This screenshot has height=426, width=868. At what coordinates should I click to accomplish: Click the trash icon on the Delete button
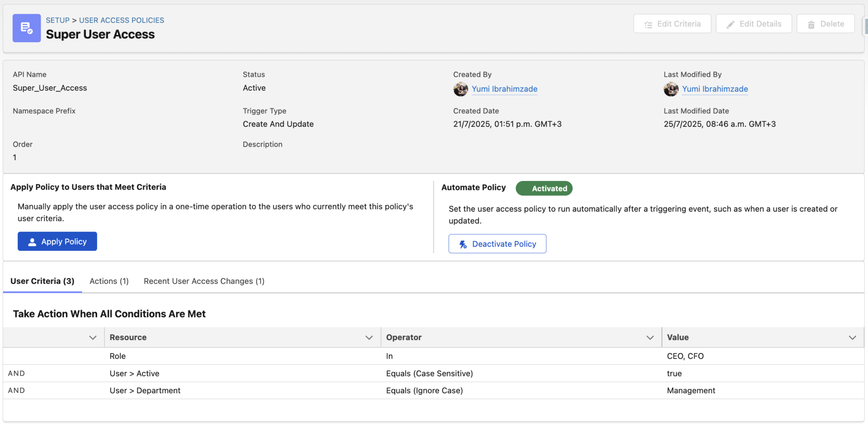click(x=811, y=24)
